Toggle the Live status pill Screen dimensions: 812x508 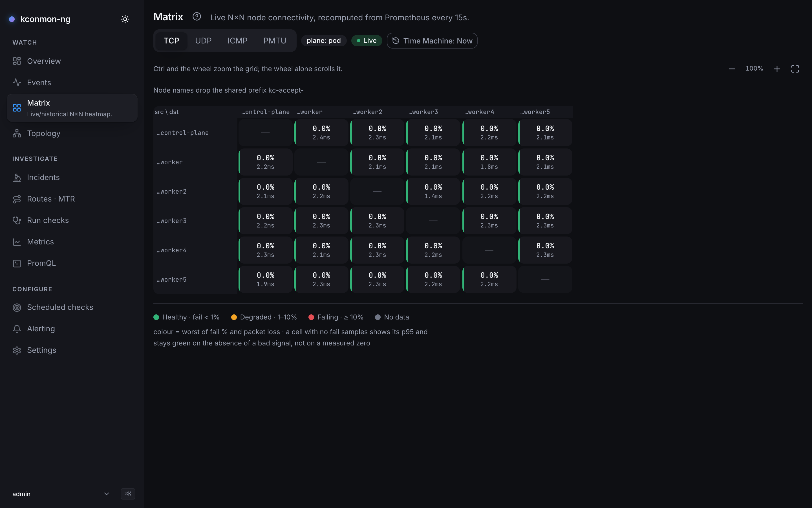pos(367,41)
